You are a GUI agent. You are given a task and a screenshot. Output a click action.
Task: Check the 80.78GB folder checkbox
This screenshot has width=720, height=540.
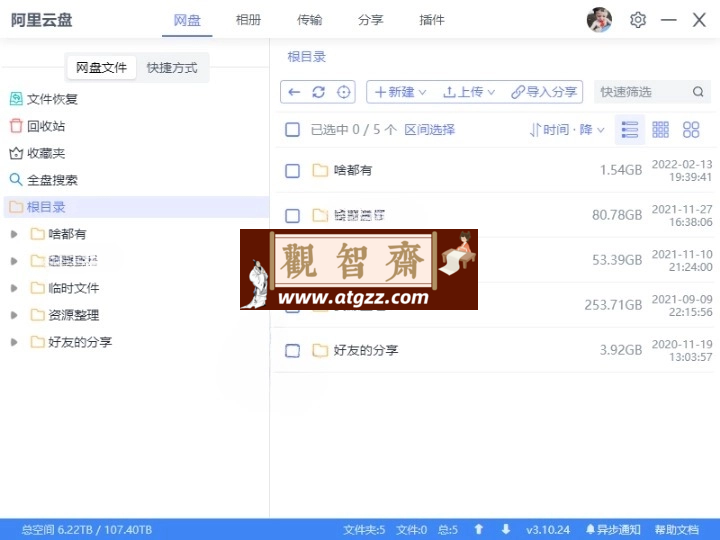coord(292,216)
